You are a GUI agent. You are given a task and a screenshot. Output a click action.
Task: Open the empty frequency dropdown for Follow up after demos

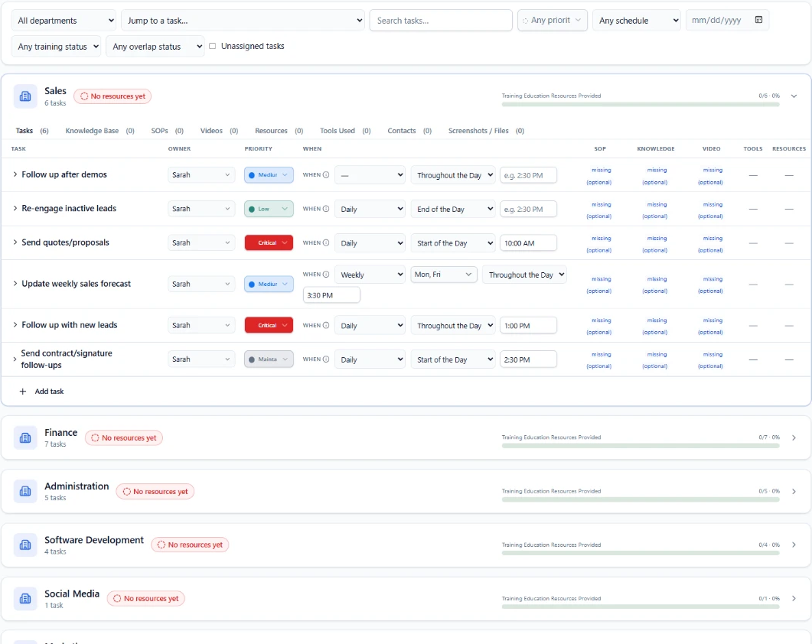coord(370,175)
